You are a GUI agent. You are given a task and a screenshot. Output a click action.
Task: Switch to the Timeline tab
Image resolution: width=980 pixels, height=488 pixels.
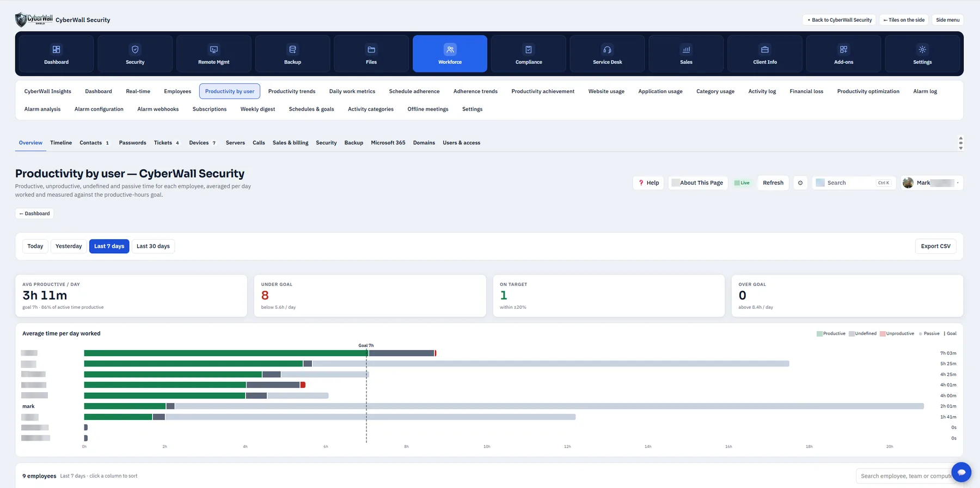(x=61, y=143)
